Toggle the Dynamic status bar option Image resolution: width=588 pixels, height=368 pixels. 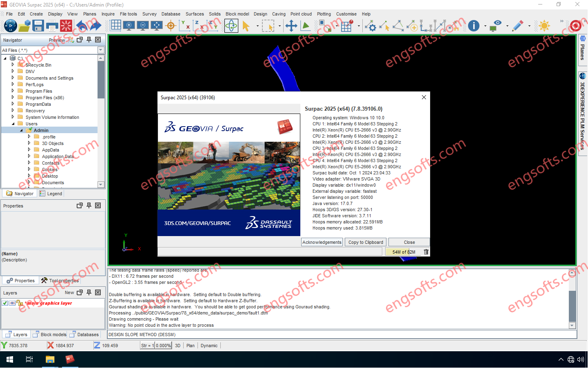pos(209,346)
